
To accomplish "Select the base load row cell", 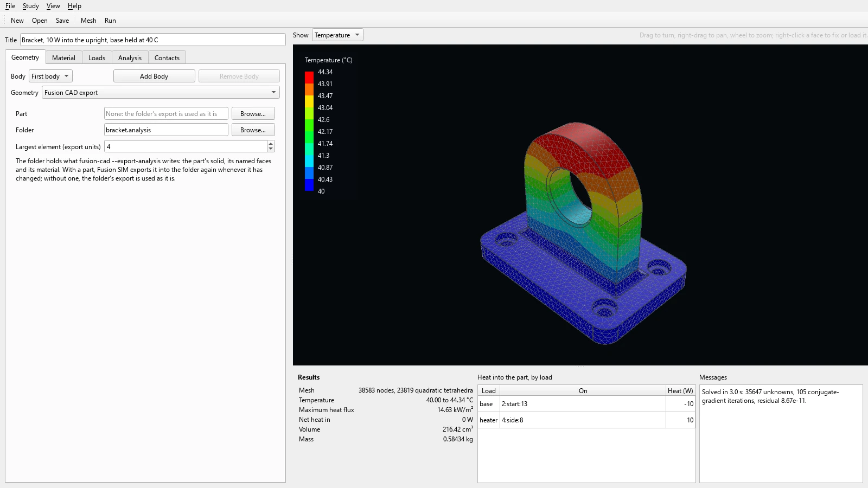I will click(x=489, y=404).
